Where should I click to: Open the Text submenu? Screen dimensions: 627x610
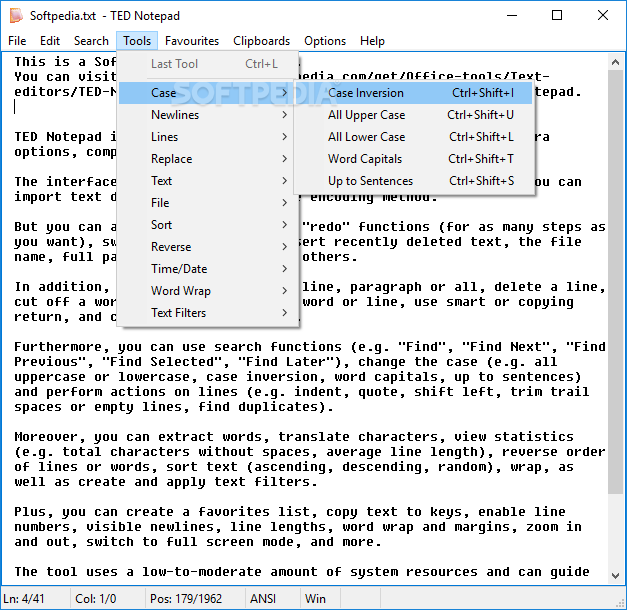(x=207, y=181)
